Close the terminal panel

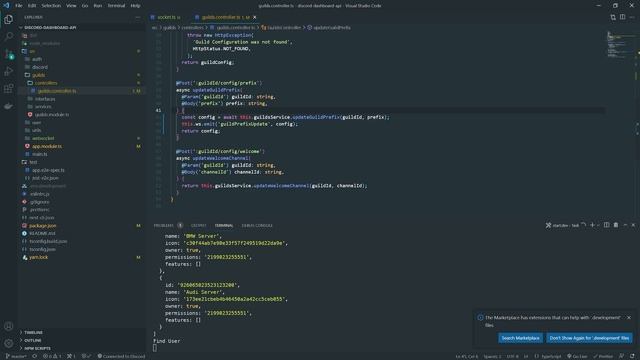tap(633, 225)
